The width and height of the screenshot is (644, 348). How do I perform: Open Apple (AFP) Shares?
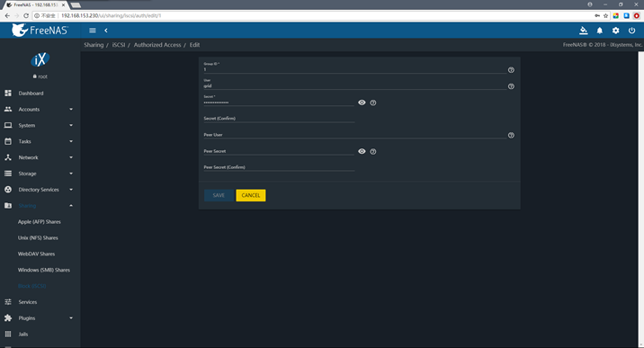(39, 221)
